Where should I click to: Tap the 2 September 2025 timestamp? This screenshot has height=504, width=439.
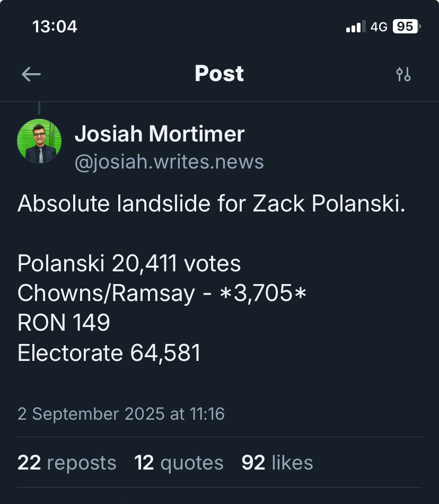(x=121, y=413)
